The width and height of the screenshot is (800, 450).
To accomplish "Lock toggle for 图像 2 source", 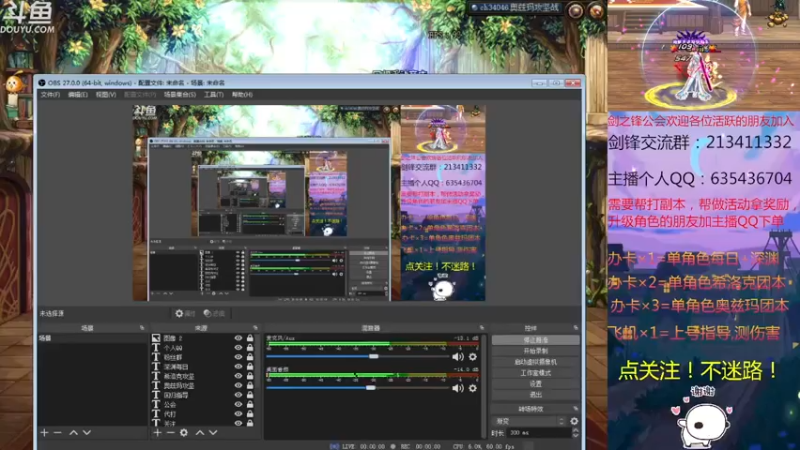I will (250, 338).
